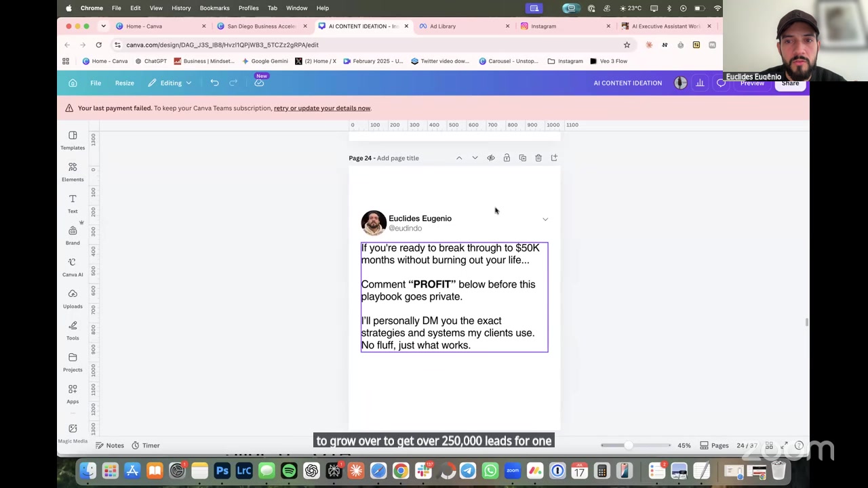Reload the current page

[x=98, y=45]
